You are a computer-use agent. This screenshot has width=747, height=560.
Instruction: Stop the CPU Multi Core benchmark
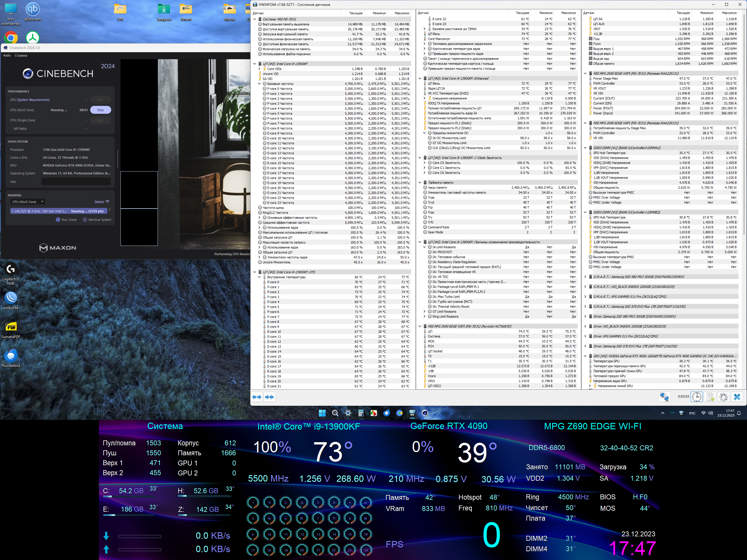tap(100, 110)
